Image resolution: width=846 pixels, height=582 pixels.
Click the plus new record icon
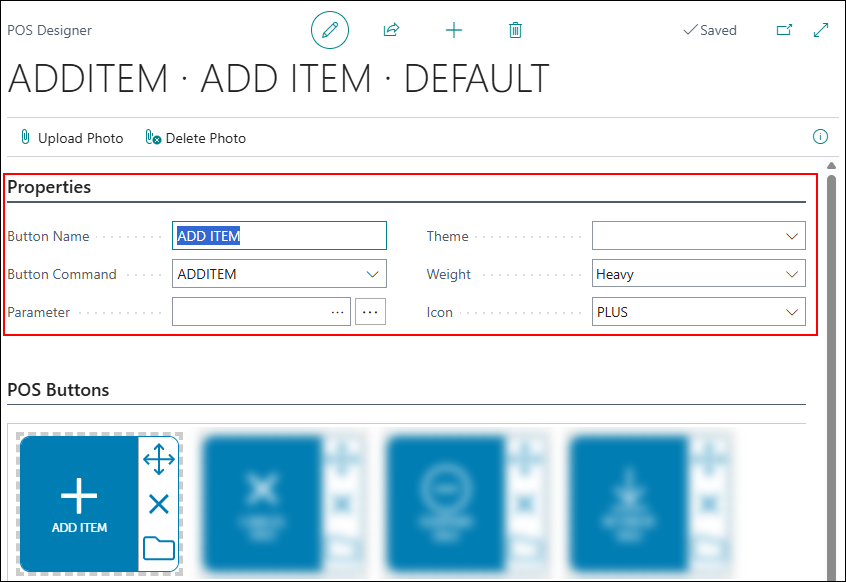click(x=454, y=30)
